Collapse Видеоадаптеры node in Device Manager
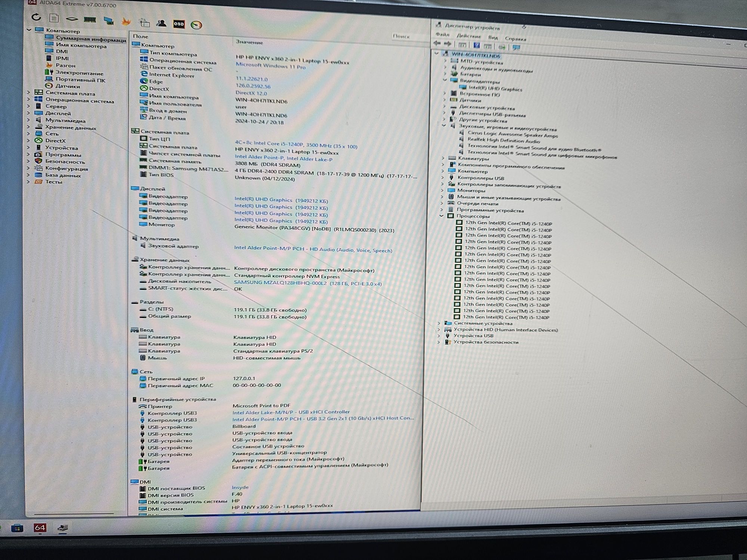 (x=445, y=80)
